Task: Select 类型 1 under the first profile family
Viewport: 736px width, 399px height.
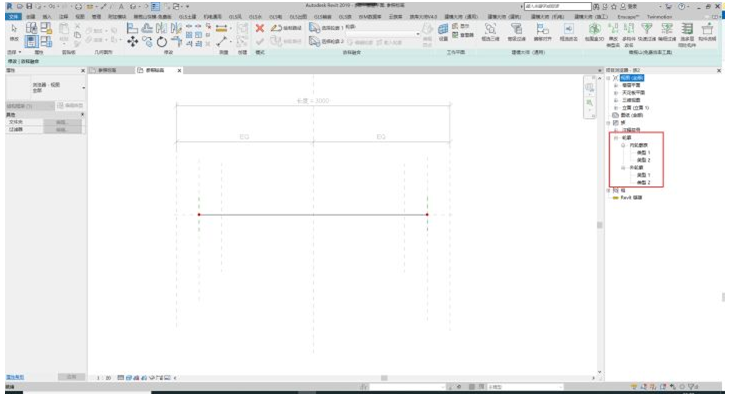Action: coord(643,153)
